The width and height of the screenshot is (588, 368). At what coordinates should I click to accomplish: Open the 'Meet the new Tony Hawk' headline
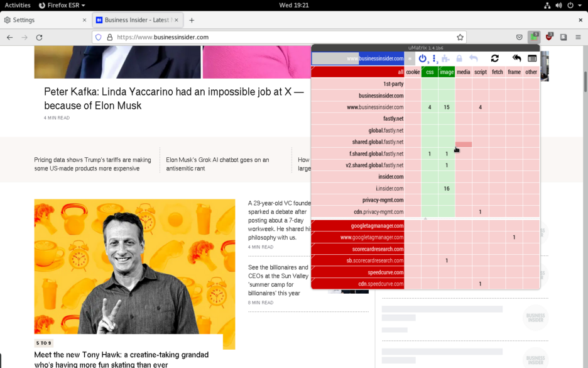tap(121, 359)
